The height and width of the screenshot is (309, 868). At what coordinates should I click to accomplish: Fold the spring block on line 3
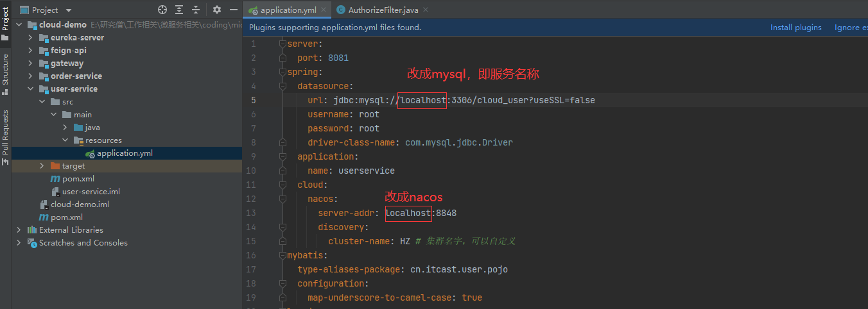coord(282,72)
